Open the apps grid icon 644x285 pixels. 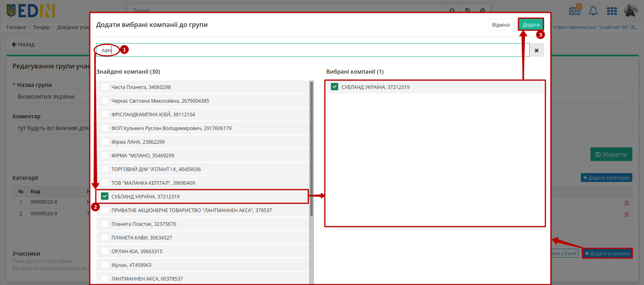[x=612, y=11]
